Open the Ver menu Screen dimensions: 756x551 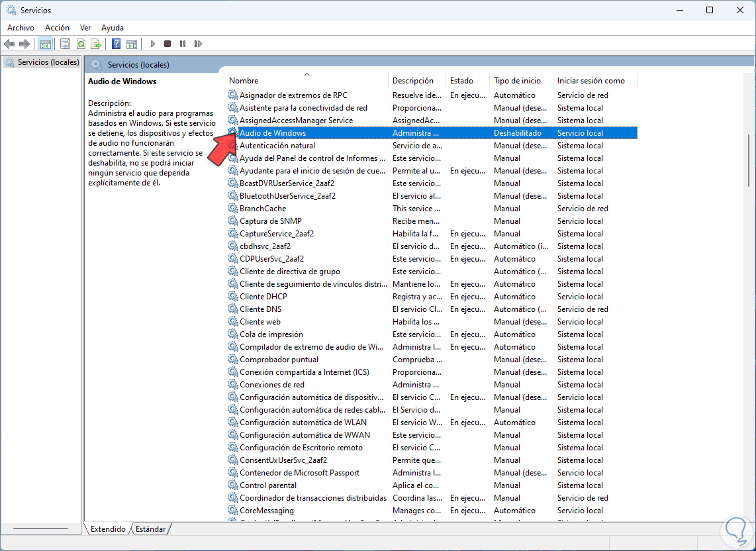(85, 28)
